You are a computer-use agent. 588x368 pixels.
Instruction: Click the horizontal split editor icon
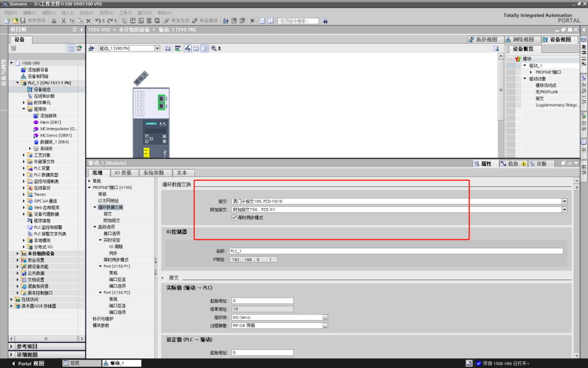pos(262,21)
